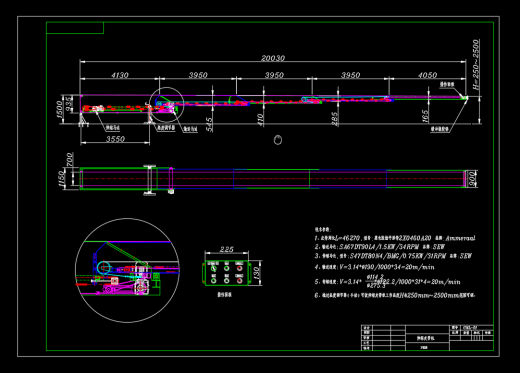Select the 545 clearance dimension
520x373 pixels.
point(209,124)
